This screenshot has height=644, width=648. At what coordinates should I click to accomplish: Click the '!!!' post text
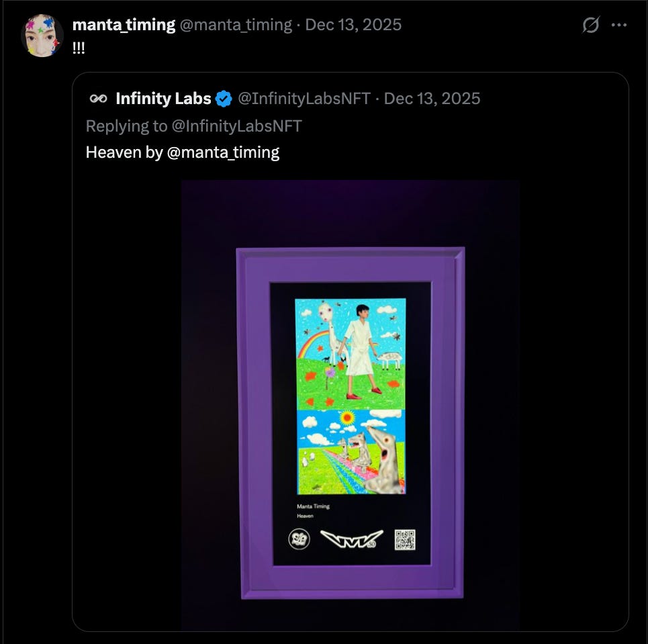coord(79,48)
